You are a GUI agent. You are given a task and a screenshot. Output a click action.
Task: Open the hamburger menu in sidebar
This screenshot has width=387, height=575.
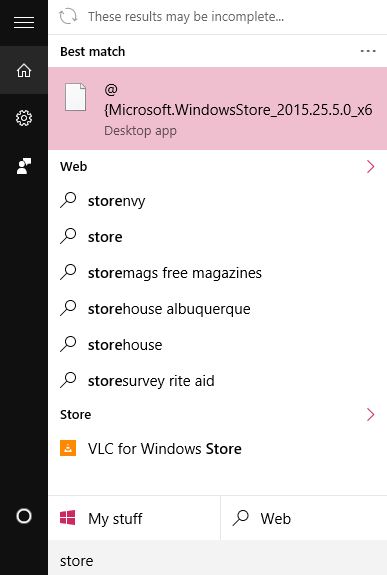pyautogui.click(x=24, y=23)
